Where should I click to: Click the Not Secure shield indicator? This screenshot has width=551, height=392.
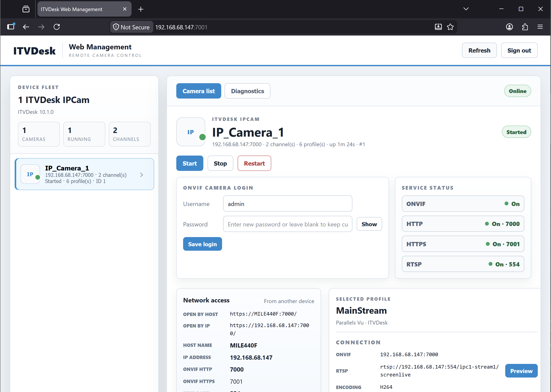click(131, 27)
